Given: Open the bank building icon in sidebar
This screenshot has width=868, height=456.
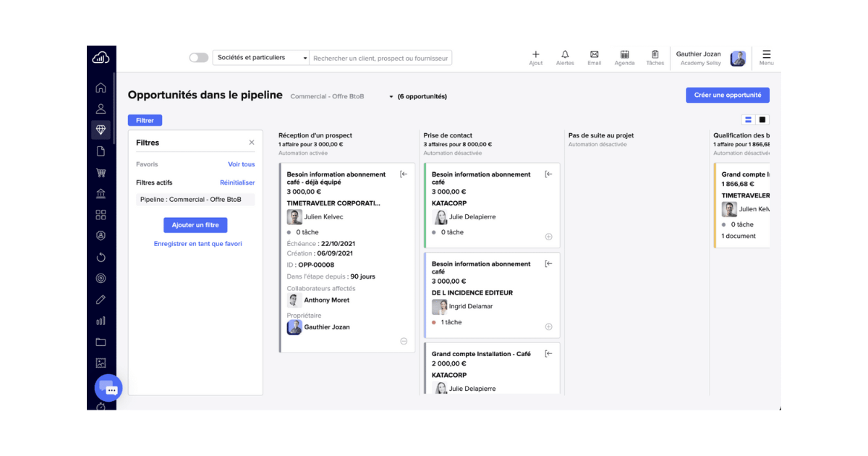Looking at the screenshot, I should pyautogui.click(x=101, y=193).
